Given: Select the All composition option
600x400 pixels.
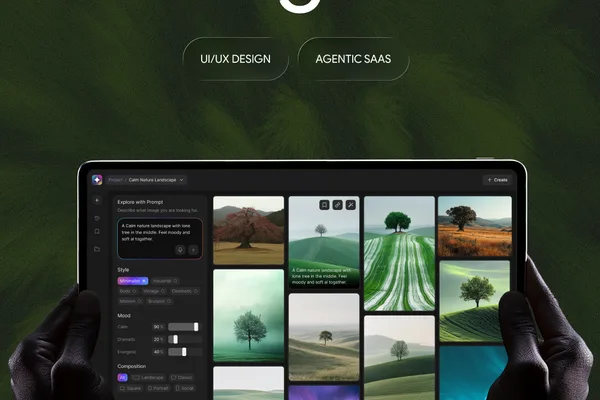Looking at the screenshot, I should 122,377.
